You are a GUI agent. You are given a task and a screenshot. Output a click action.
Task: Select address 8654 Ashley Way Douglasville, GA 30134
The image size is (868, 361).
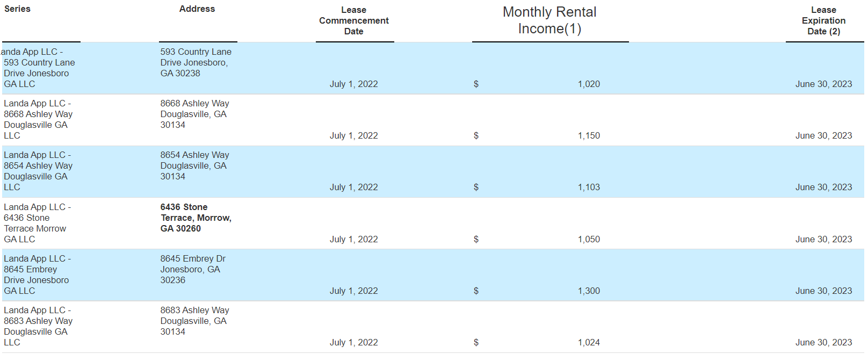tap(195, 165)
